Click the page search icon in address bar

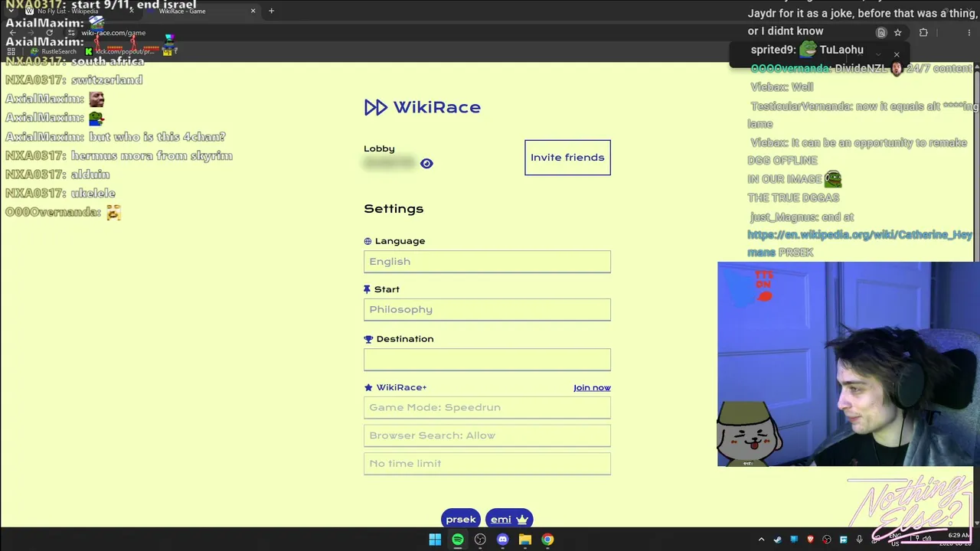(881, 33)
